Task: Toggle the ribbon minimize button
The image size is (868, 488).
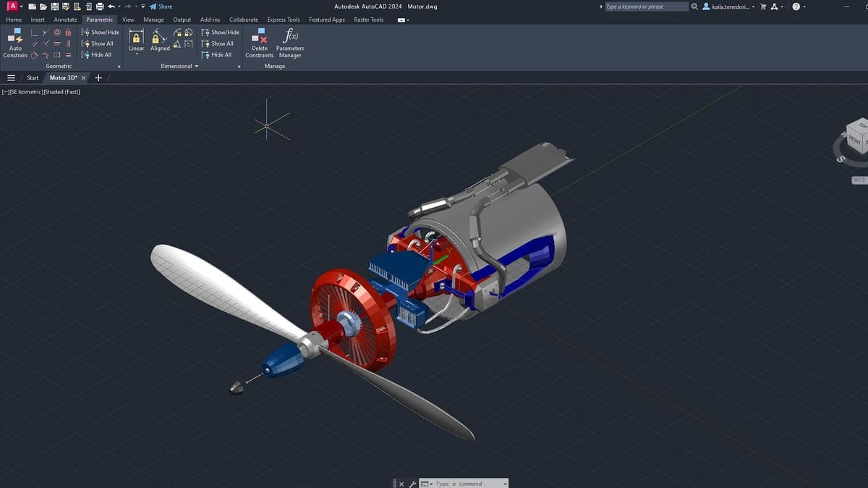Action: (x=403, y=20)
